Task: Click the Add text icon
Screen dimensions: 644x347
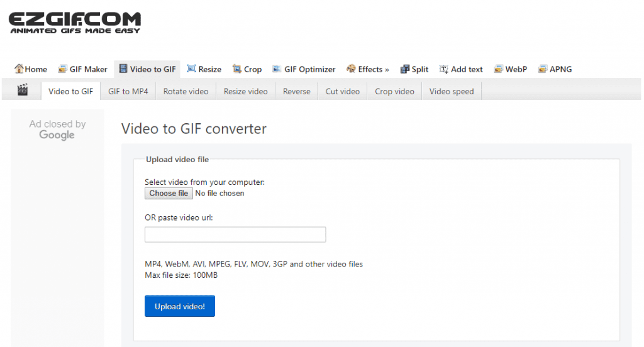Action: tap(444, 69)
